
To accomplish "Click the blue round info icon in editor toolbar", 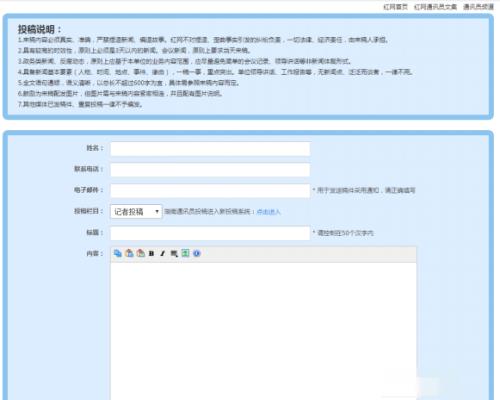I will point(197,253).
